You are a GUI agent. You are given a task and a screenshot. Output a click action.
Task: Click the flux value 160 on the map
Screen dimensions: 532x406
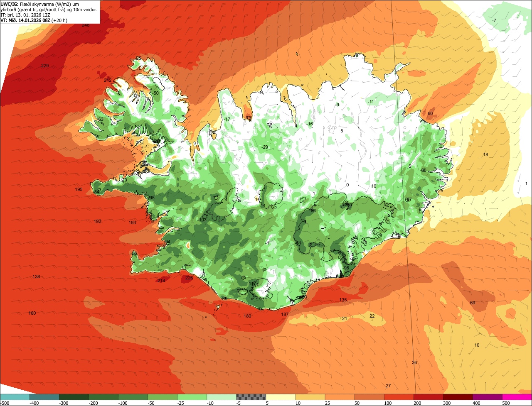click(32, 313)
